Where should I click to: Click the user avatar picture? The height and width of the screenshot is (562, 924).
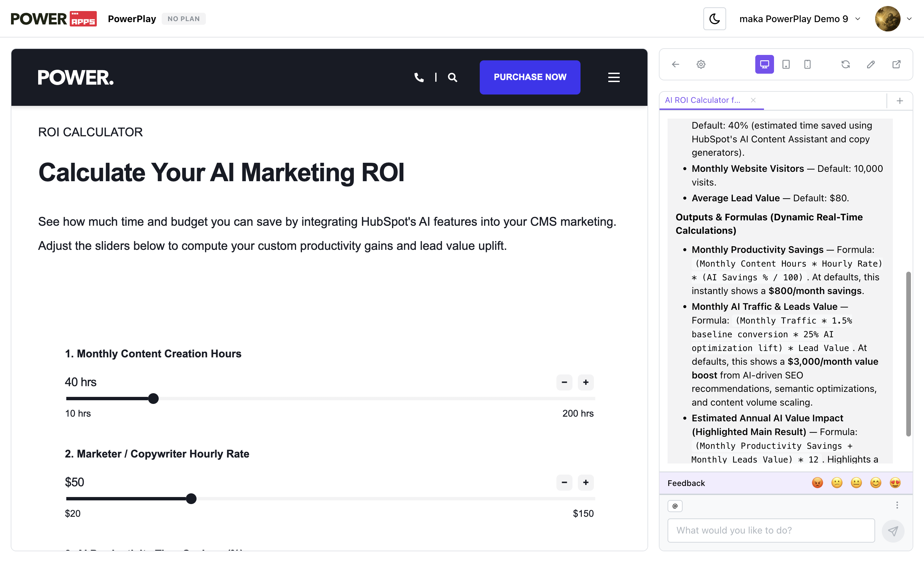[888, 19]
